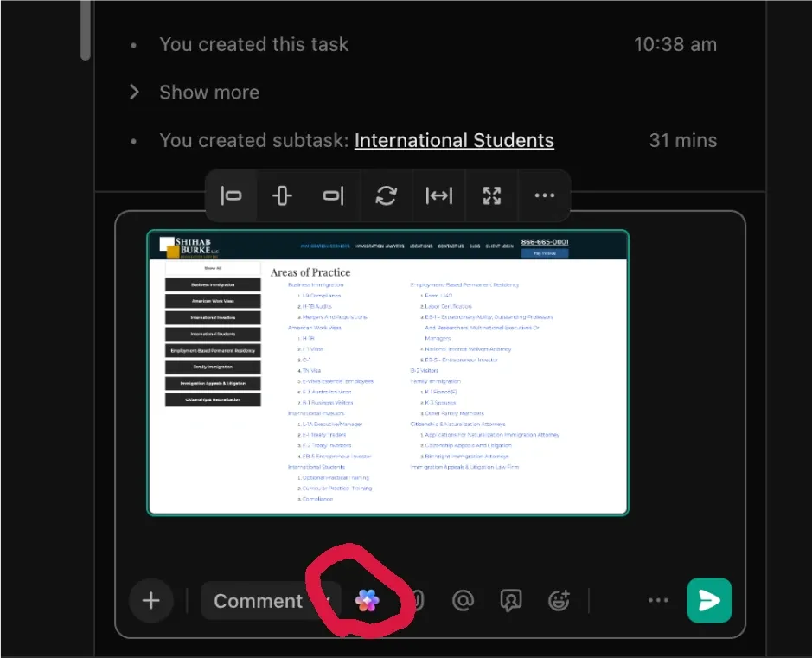Screen dimensions: 812x658
Task: Click the replace image refresh icon
Action: (x=386, y=196)
